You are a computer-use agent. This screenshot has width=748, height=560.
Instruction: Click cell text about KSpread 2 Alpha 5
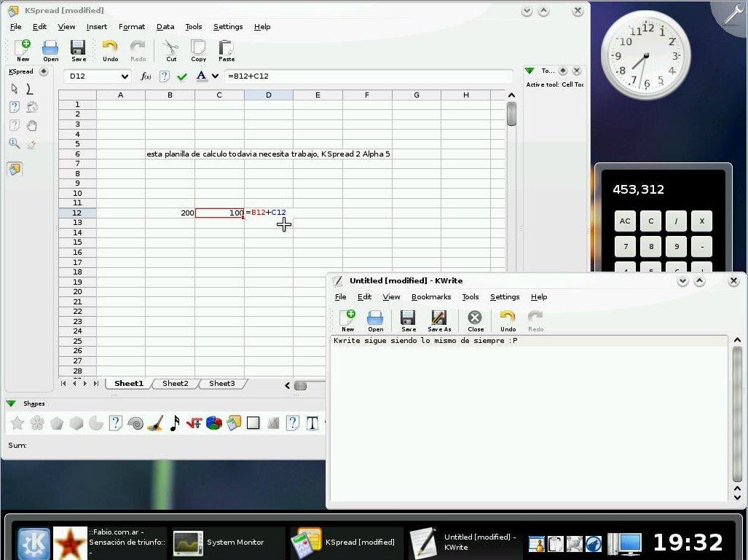[268, 154]
